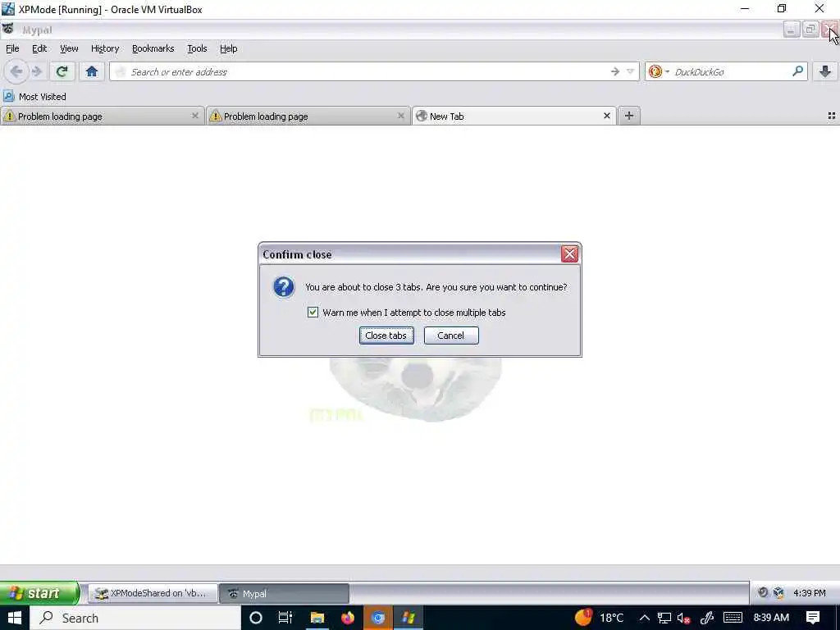
Task: Click the Mypal taskbar button
Action: pos(284,593)
